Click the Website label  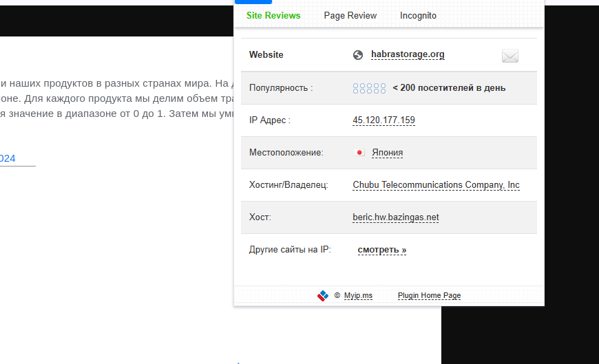tap(266, 54)
